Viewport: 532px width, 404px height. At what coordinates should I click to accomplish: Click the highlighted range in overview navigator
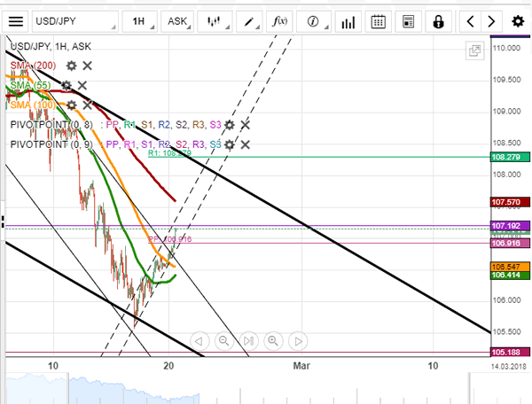269,389
